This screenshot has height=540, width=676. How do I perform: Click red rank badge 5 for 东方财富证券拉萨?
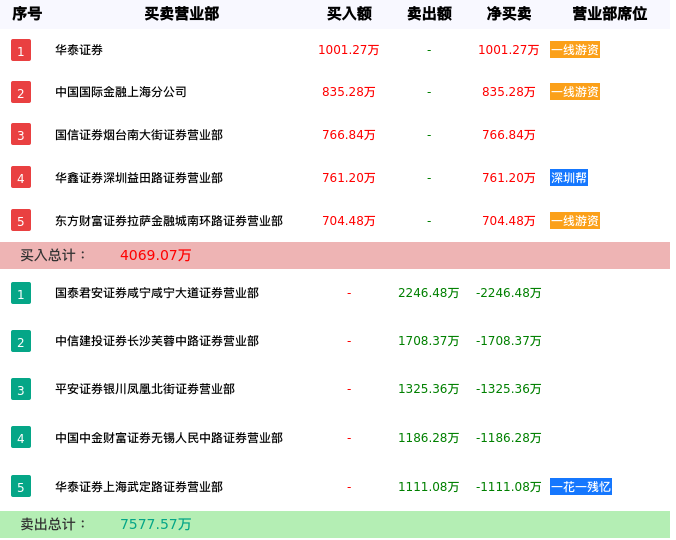[x=21, y=220]
